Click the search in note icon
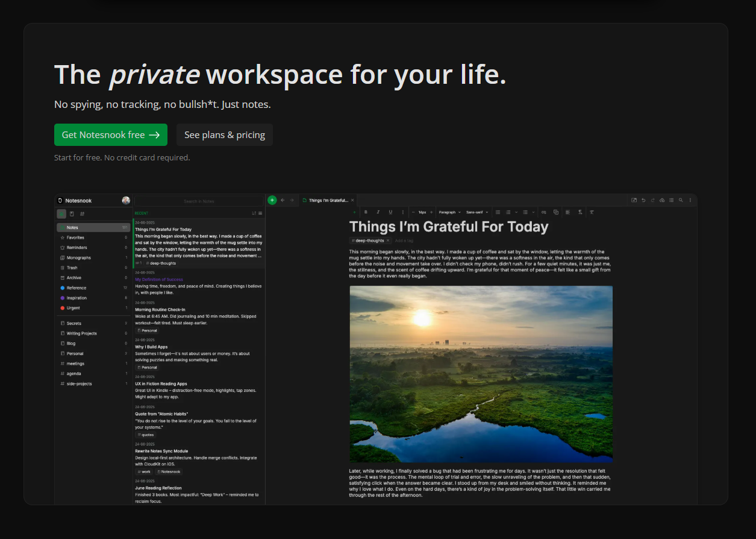756x539 pixels. [681, 200]
